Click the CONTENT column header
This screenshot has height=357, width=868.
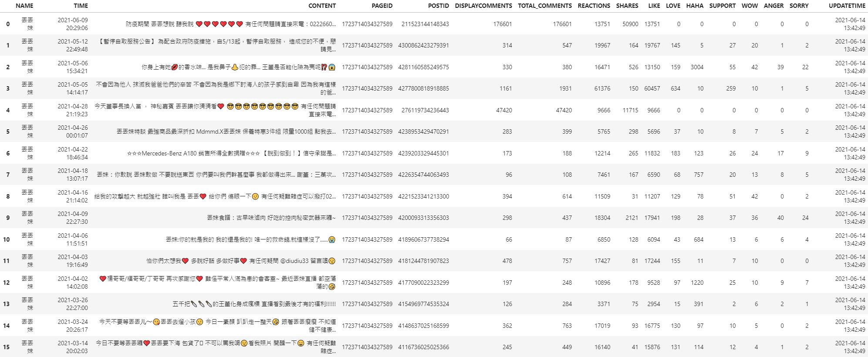click(322, 6)
